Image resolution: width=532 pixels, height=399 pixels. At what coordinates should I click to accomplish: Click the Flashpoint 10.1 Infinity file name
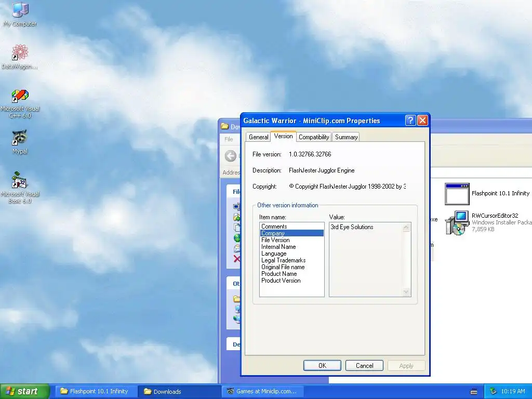(x=500, y=193)
